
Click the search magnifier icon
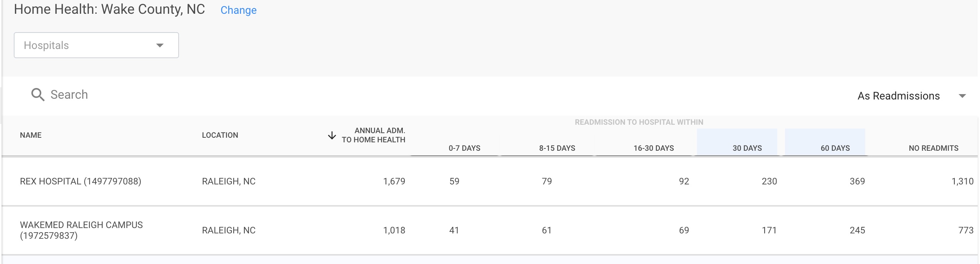pyautogui.click(x=38, y=95)
